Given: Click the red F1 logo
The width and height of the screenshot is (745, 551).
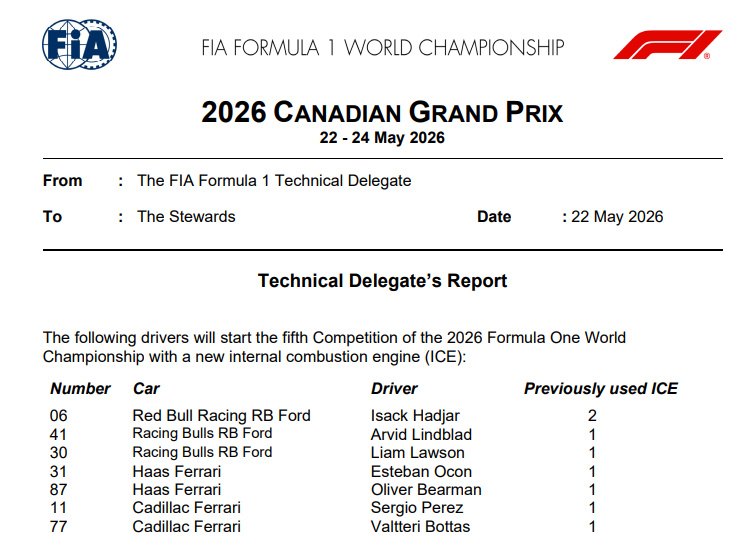Looking at the screenshot, I should click(668, 45).
